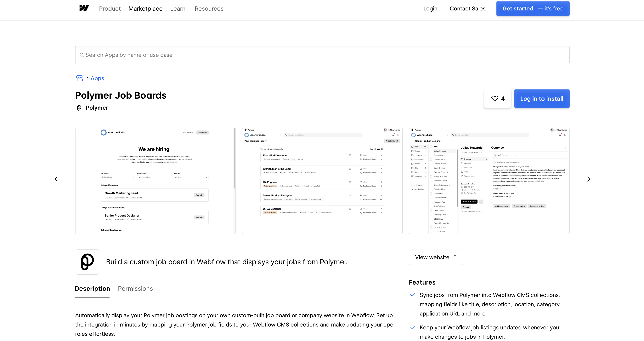Click View website button

pos(436,257)
